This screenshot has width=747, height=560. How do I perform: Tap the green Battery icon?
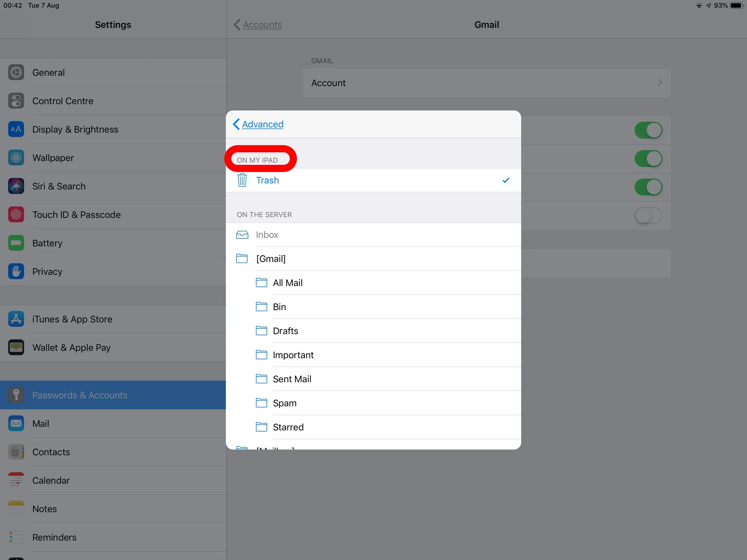click(x=16, y=243)
